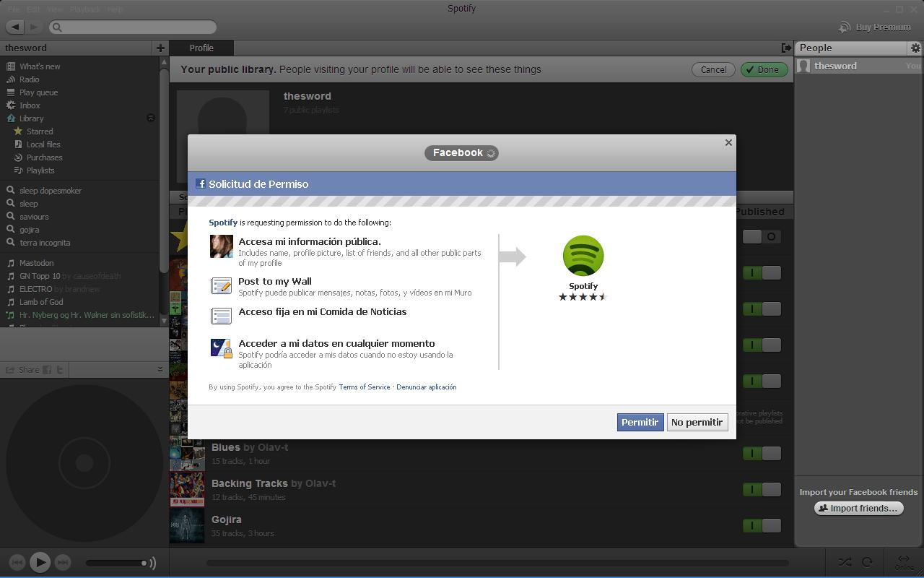Open the View menu
Image resolution: width=924 pixels, height=578 pixels.
(x=55, y=9)
